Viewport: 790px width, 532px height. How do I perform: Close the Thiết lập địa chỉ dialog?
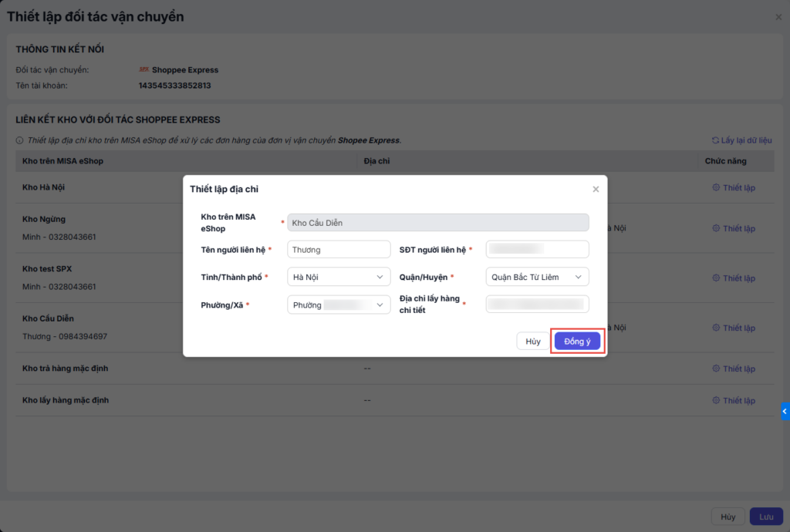(596, 189)
